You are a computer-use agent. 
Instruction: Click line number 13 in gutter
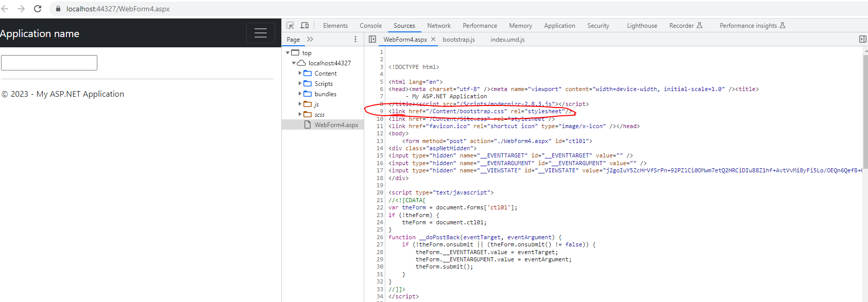(x=380, y=141)
